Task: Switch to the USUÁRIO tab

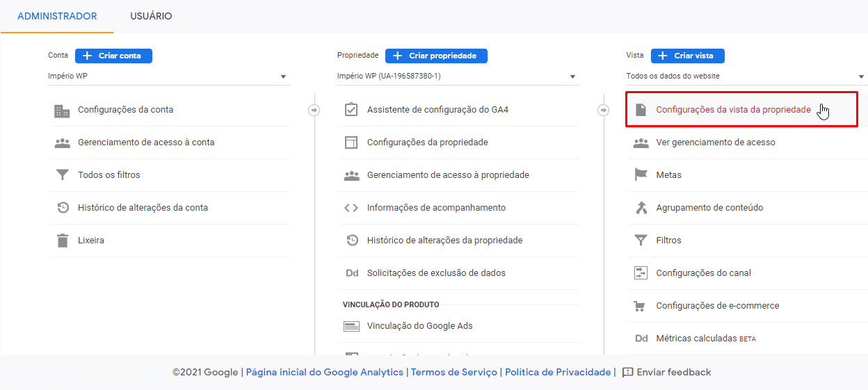Action: [151, 16]
